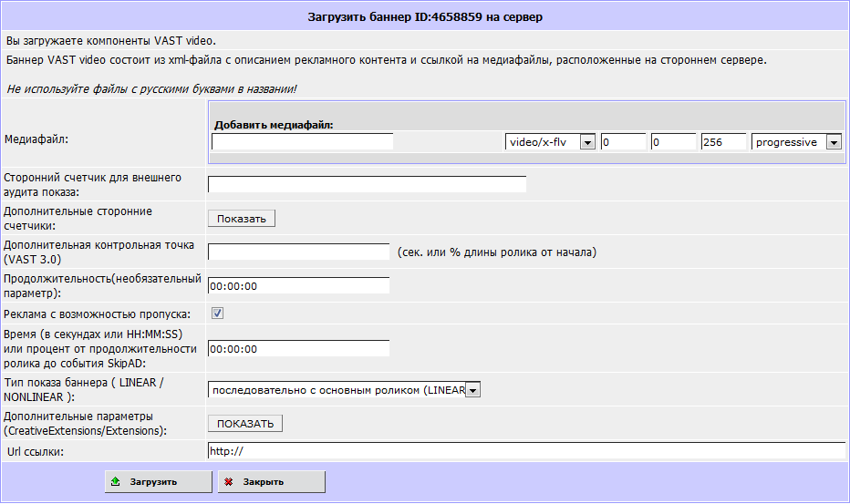
Task: Focus the third-party audit counter input field
Action: coord(367,184)
